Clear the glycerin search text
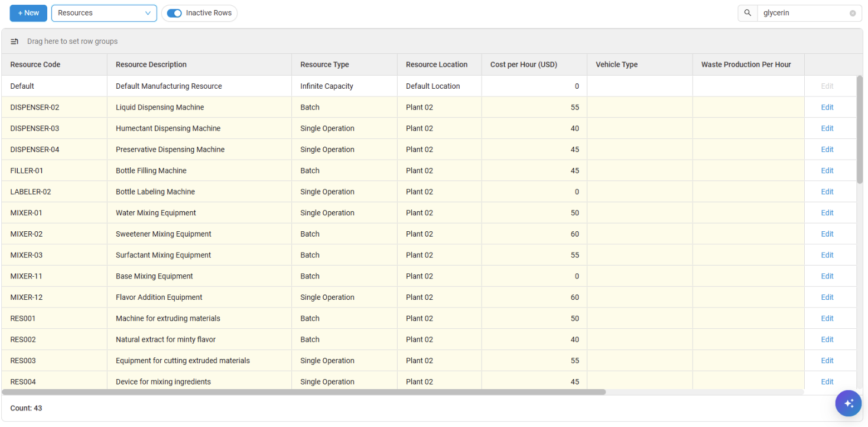The image size is (868, 427). point(853,13)
